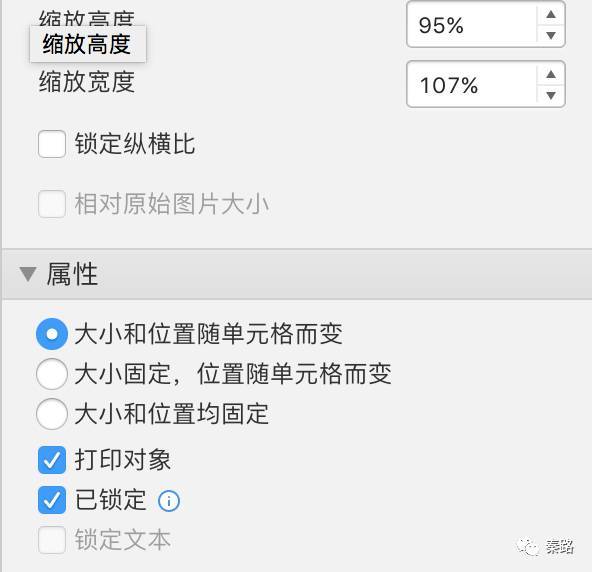Select 大小和位置随单元格而变 radio option
The height and width of the screenshot is (572, 592).
(52, 334)
